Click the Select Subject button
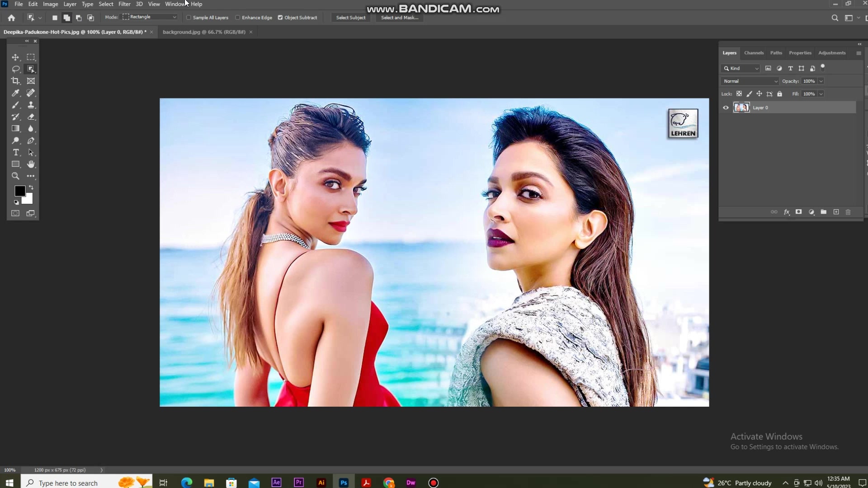Viewport: 868px width, 488px height. tap(351, 18)
